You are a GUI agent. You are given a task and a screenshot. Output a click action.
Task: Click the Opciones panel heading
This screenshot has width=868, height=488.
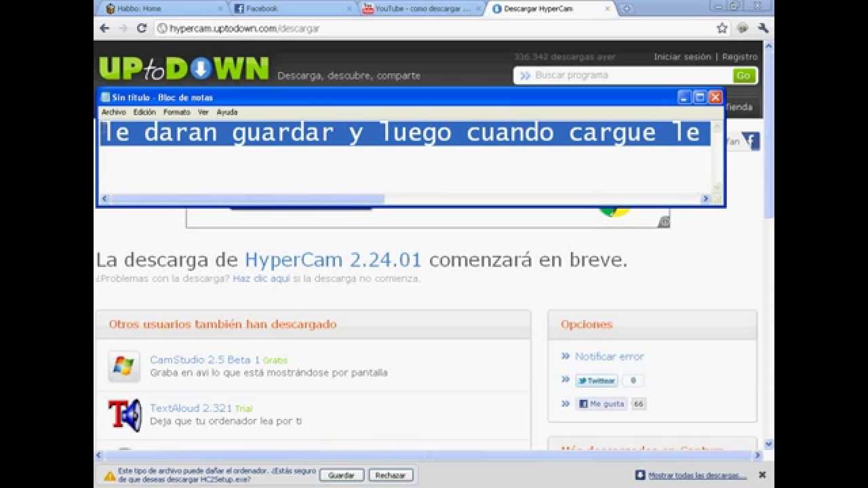point(587,325)
